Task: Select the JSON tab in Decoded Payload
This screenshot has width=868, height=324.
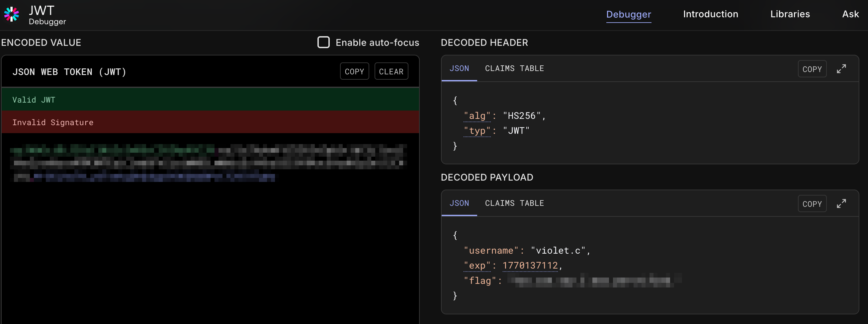Action: point(459,203)
